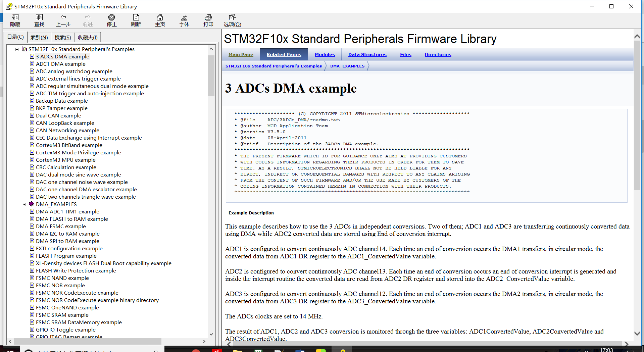Open DMA ADC1 TIM1 example topic
This screenshot has width=644, height=352.
click(x=67, y=211)
